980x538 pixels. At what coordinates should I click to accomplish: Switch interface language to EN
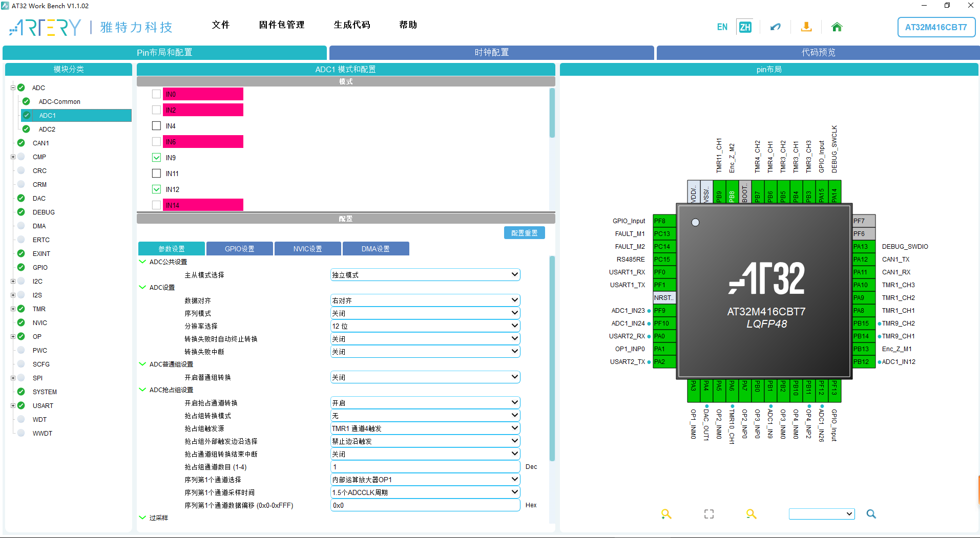click(722, 27)
